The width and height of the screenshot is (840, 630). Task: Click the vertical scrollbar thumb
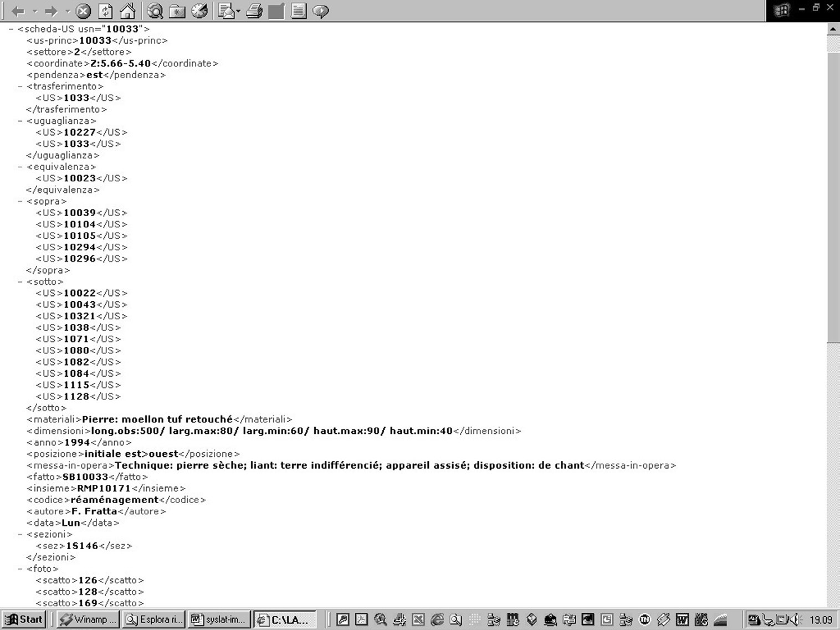[x=833, y=197]
